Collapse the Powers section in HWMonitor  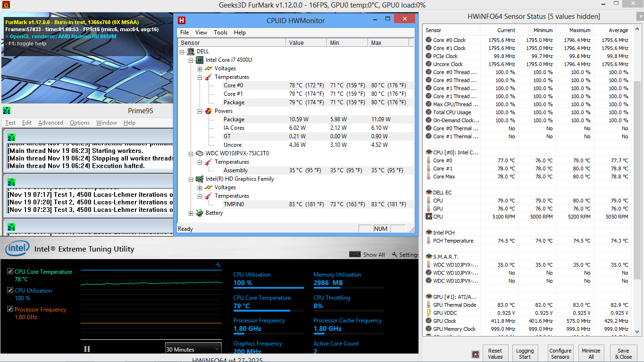pyautogui.click(x=200, y=111)
